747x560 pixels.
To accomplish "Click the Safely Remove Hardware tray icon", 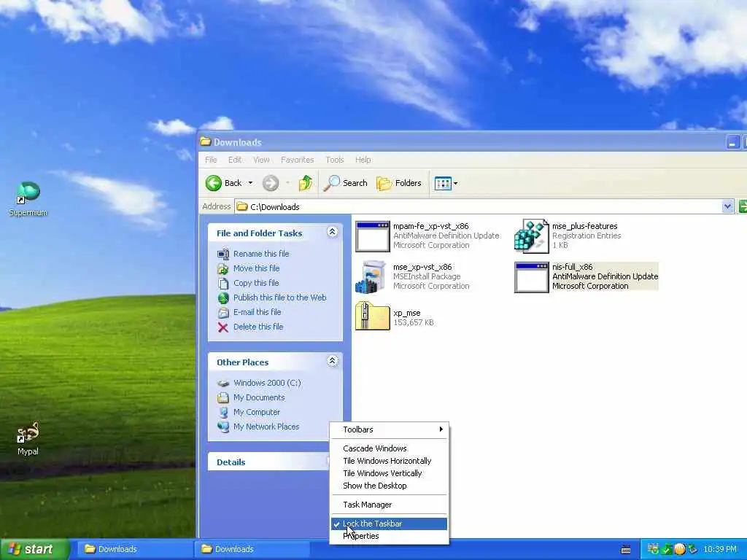I will 692,549.
